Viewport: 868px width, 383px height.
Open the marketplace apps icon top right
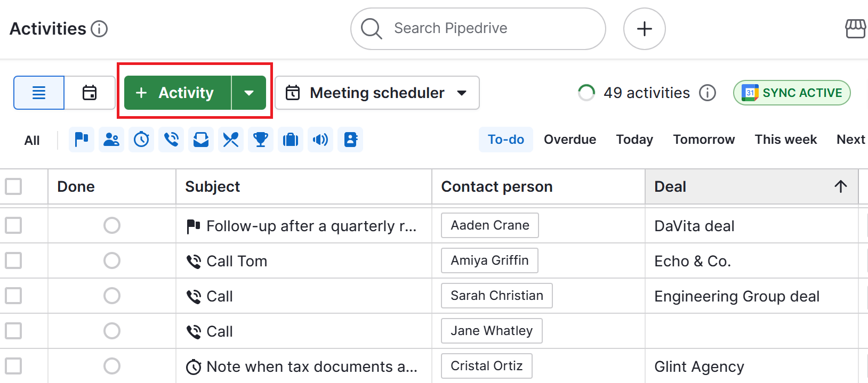[856, 29]
